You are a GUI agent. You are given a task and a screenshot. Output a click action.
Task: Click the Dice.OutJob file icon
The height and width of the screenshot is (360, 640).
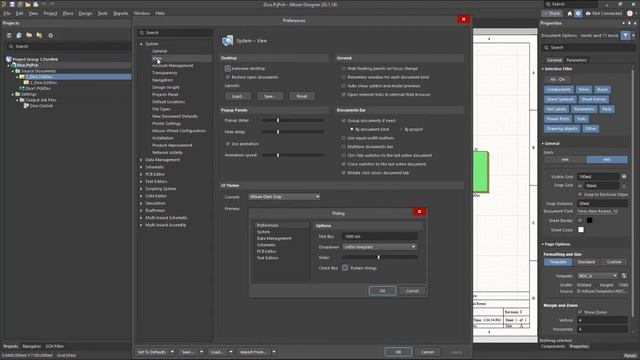[x=26, y=106]
